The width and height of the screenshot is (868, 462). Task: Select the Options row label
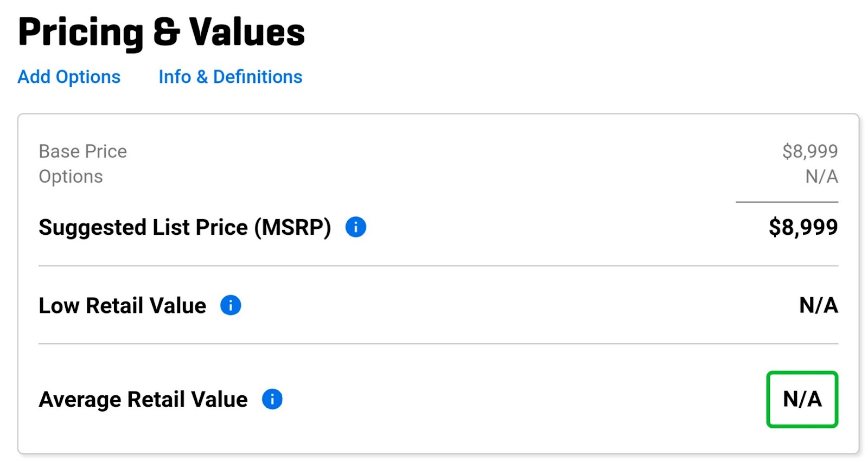click(71, 177)
